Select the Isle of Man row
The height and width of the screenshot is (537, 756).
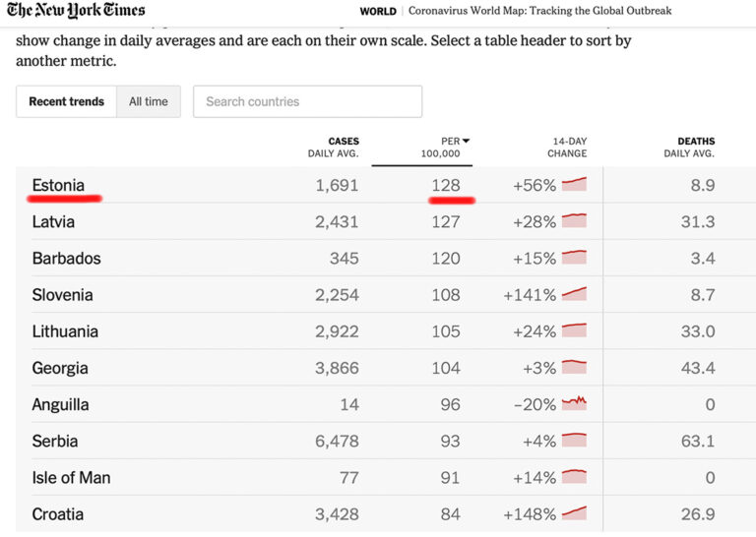click(x=71, y=477)
